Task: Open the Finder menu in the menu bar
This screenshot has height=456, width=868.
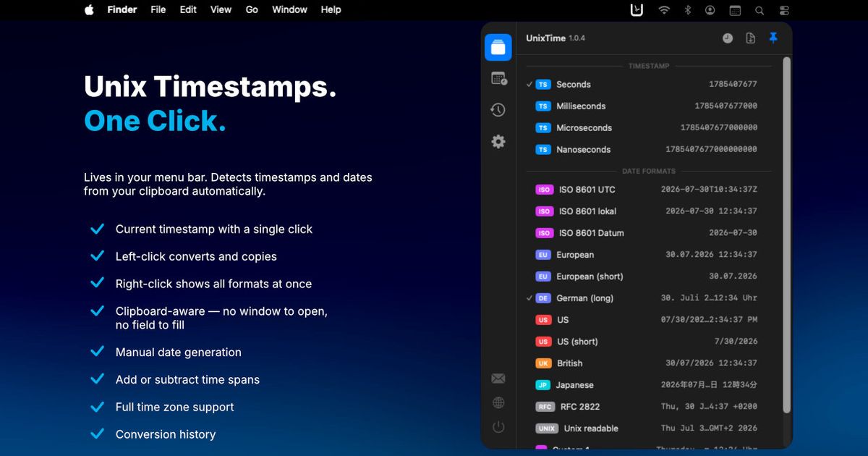Action: (x=122, y=10)
